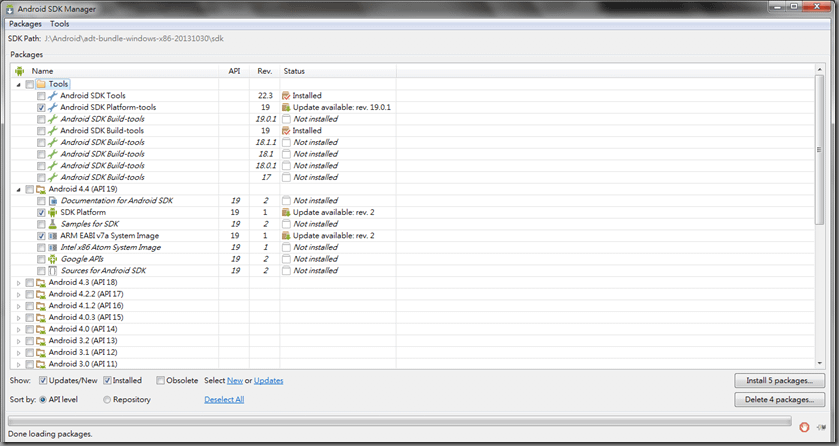This screenshot has height=446, width=839.
Task: Click Installed status icon for Android SDK Tools
Action: [286, 96]
